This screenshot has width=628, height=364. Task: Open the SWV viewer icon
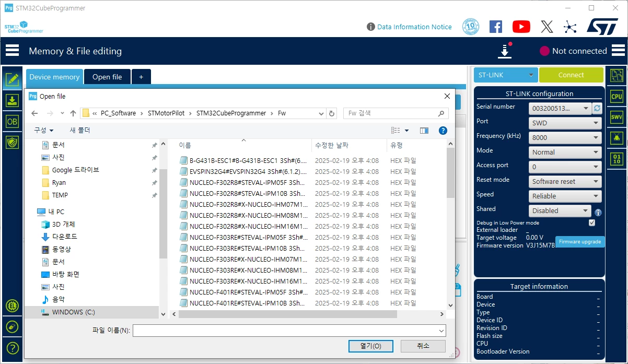click(x=617, y=118)
